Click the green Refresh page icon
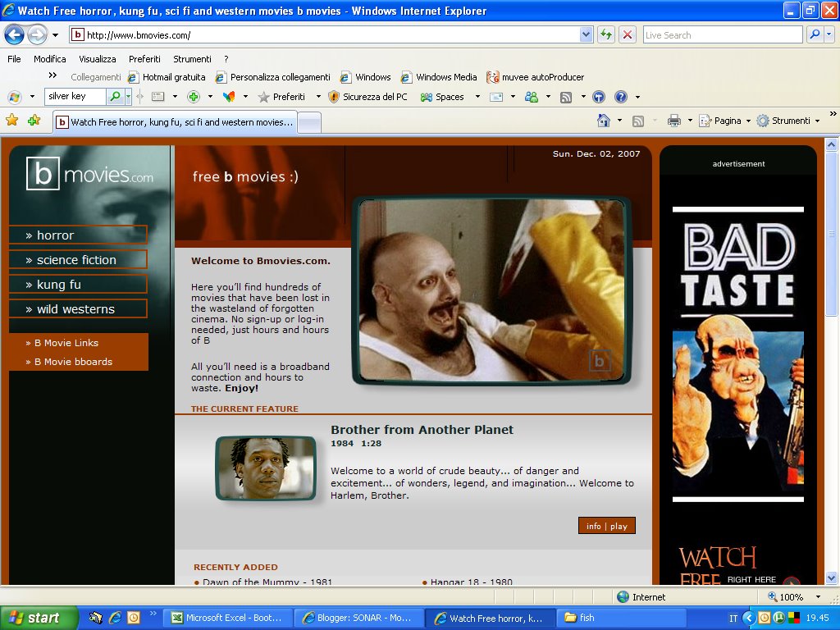 tap(606, 35)
